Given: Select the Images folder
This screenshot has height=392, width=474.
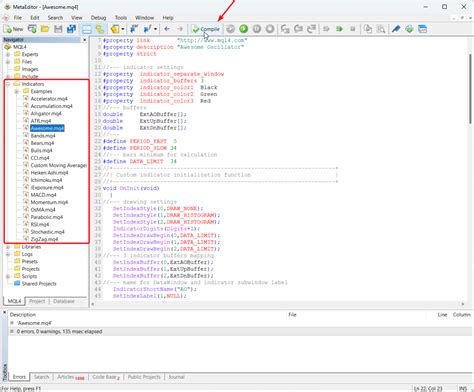Looking at the screenshot, I should 30,69.
